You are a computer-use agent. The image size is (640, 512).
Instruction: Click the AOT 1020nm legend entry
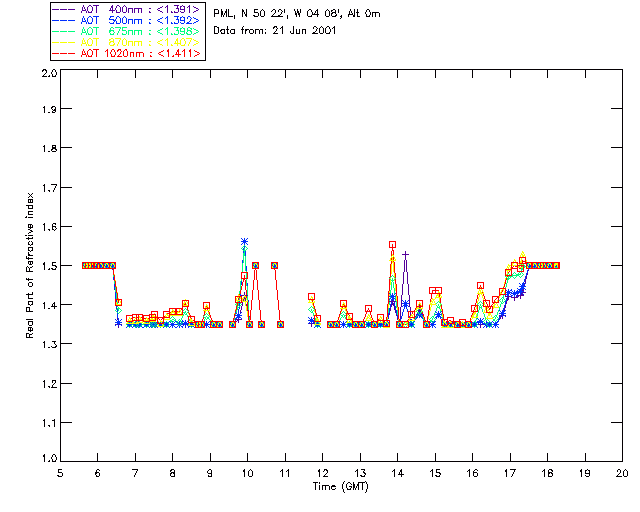pyautogui.click(x=127, y=53)
